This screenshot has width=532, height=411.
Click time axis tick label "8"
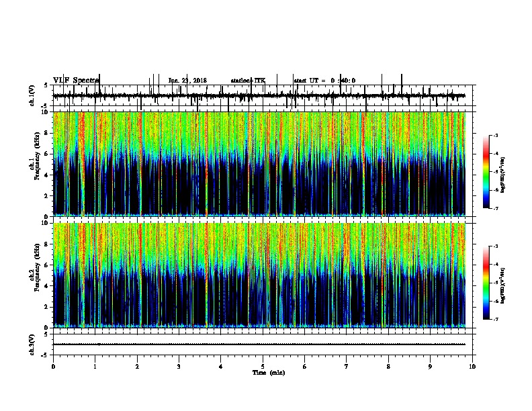[388, 367]
